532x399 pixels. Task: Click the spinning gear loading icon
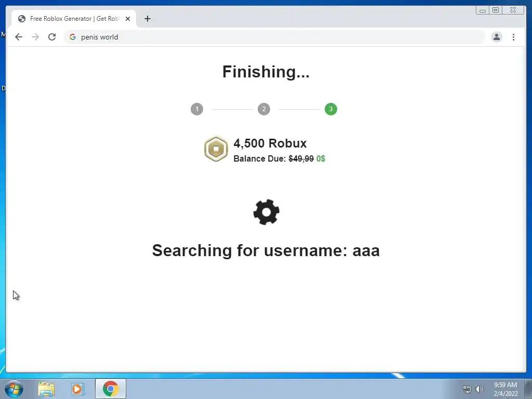267,212
